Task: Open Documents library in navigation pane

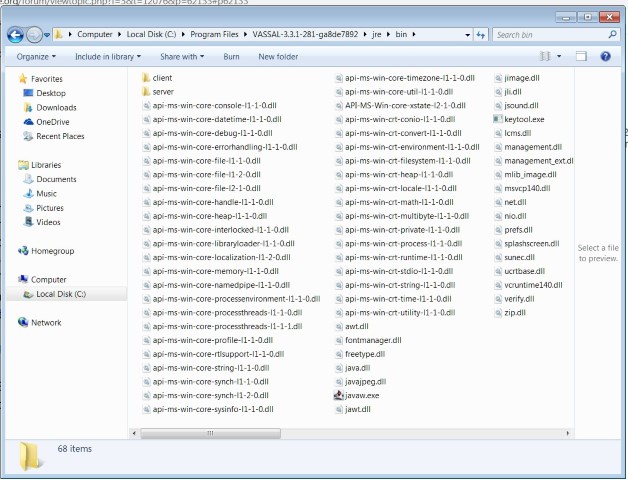Action: coord(56,179)
